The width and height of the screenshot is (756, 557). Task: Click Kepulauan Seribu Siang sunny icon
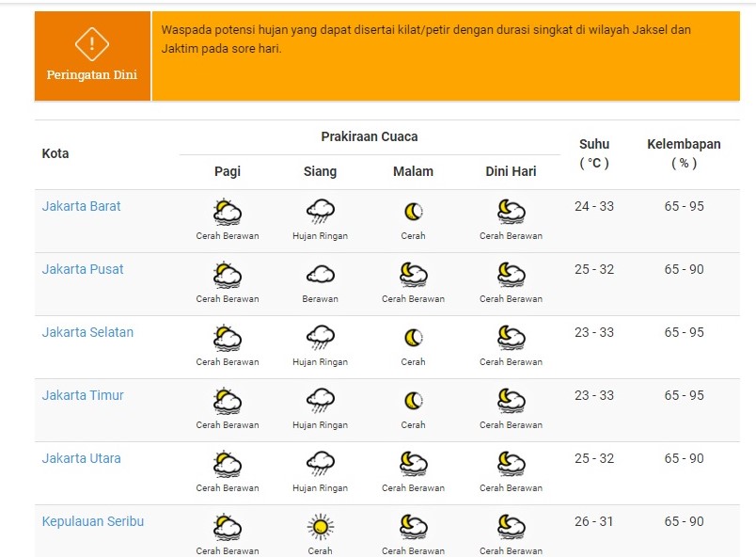tap(320, 527)
